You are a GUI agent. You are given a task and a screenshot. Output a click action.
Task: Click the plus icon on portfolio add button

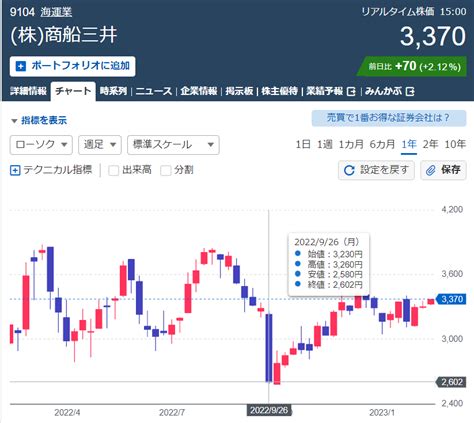21,66
